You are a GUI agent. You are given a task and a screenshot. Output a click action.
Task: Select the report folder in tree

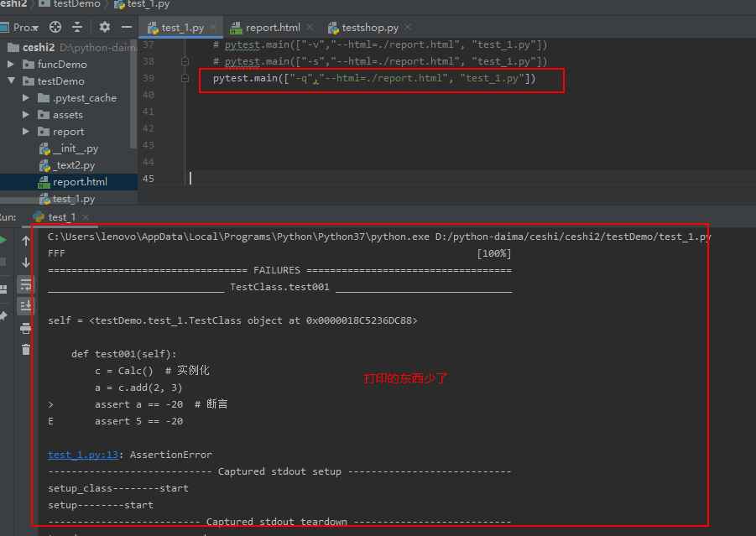[69, 132]
